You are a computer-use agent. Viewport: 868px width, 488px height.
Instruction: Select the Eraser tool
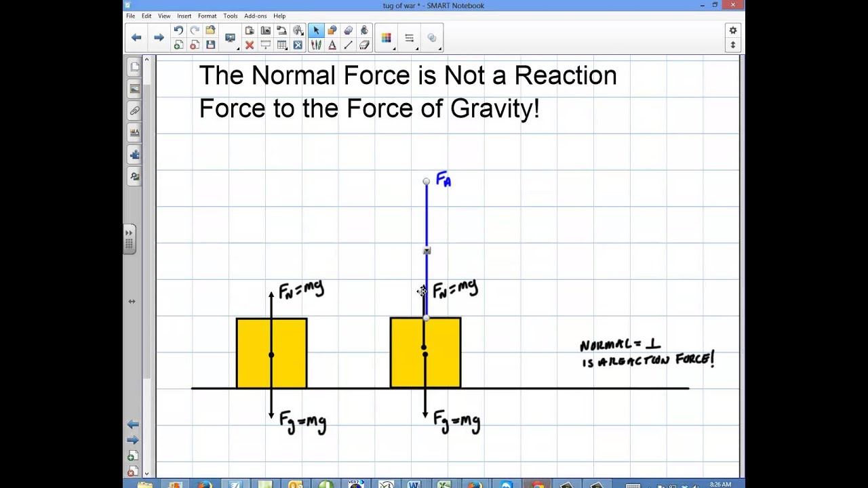365,45
